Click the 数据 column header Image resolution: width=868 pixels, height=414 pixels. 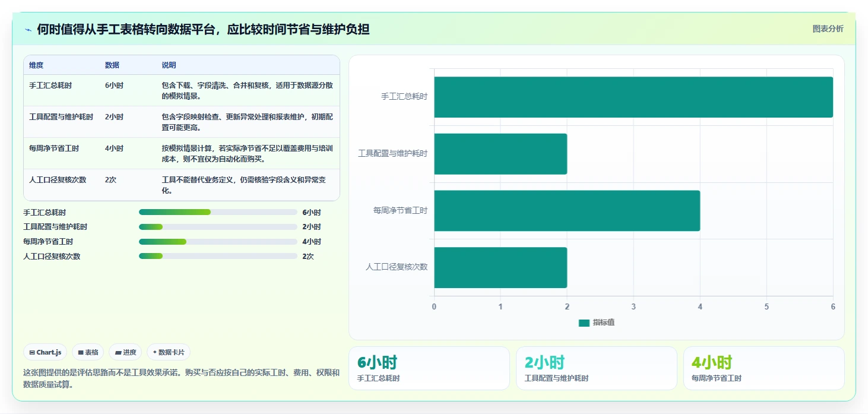pos(112,65)
